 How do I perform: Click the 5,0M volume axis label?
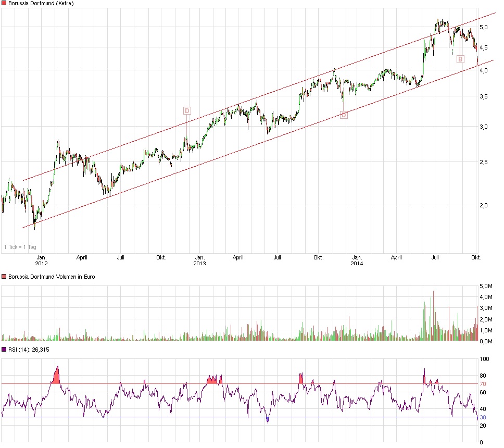click(x=486, y=286)
